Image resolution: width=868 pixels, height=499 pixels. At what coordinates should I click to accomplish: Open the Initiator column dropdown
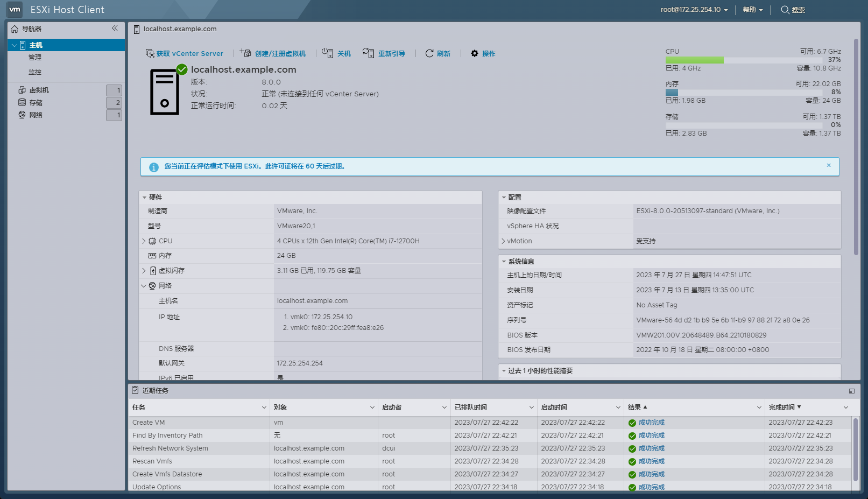(444, 407)
